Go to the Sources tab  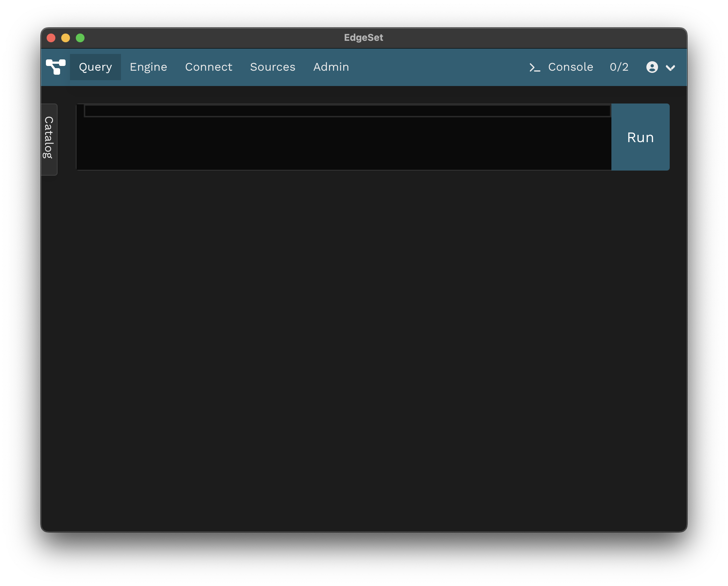pos(273,67)
